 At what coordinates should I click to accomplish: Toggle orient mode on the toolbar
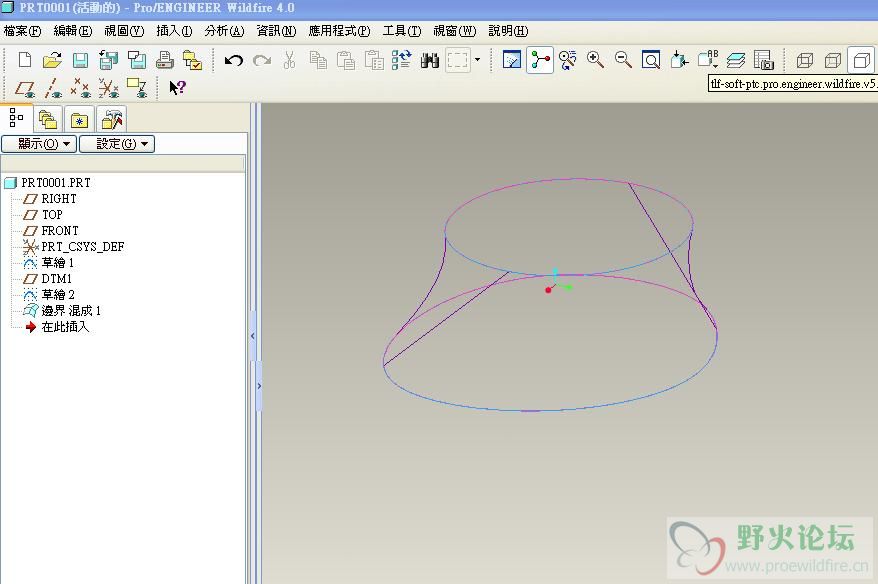pos(568,59)
